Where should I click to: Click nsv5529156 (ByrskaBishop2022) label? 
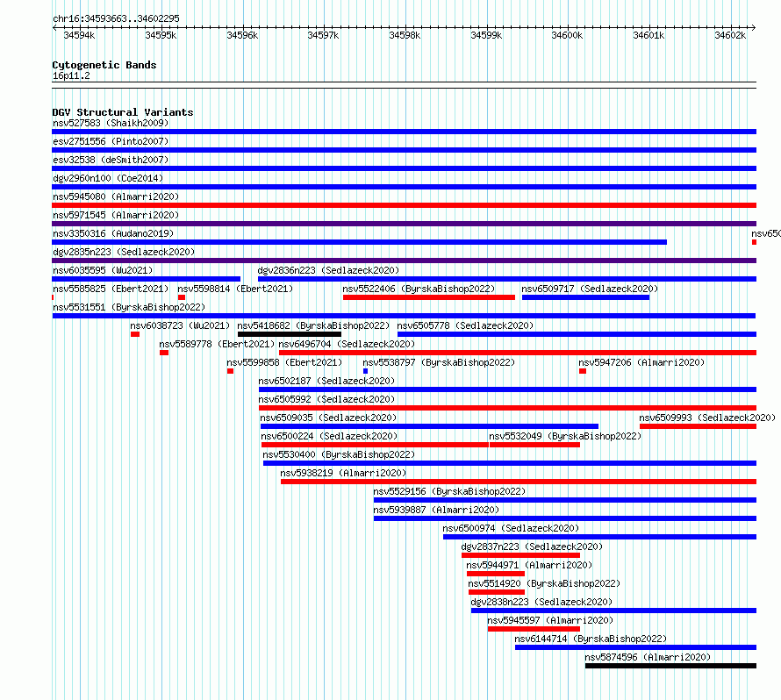coord(450,491)
